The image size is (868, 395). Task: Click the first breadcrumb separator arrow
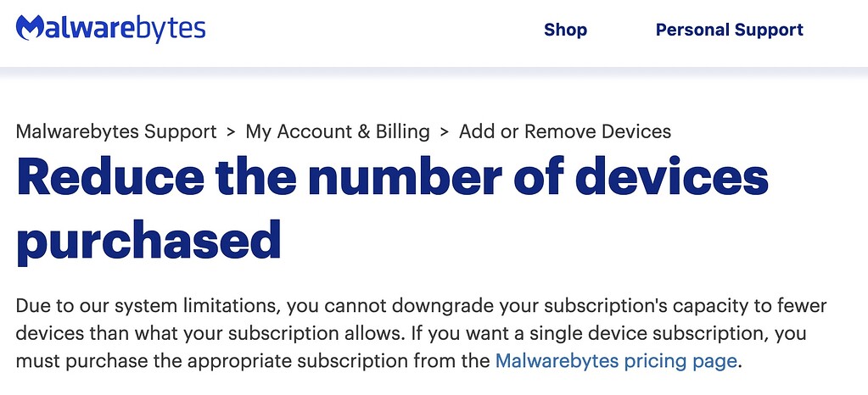(231, 131)
